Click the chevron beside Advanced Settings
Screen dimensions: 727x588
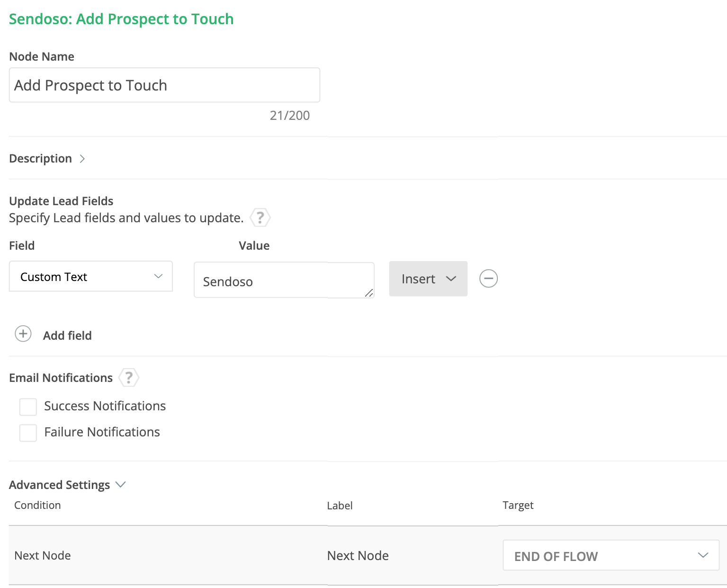[121, 485]
